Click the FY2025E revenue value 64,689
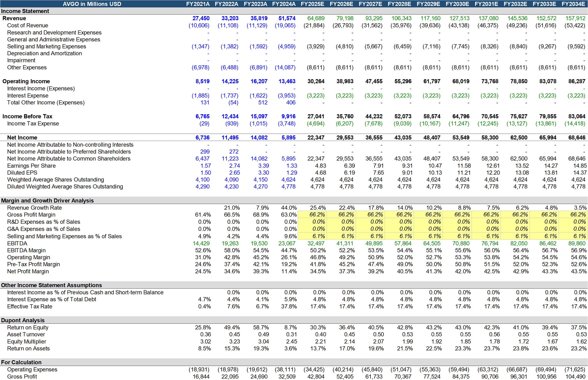The image size is (588, 380). point(316,18)
